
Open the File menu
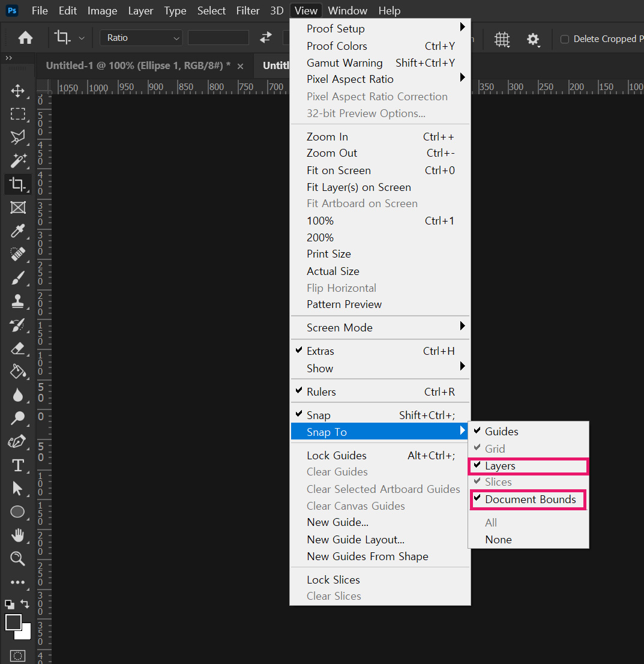[40, 11]
